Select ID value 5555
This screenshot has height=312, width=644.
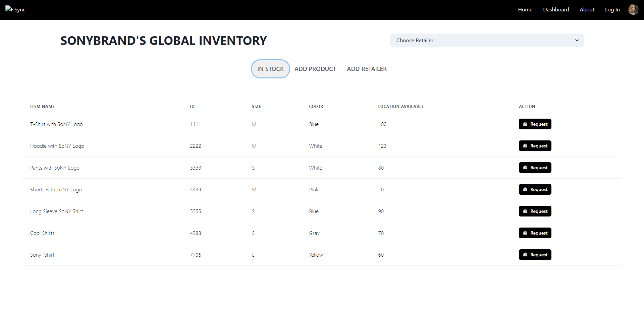click(196, 211)
